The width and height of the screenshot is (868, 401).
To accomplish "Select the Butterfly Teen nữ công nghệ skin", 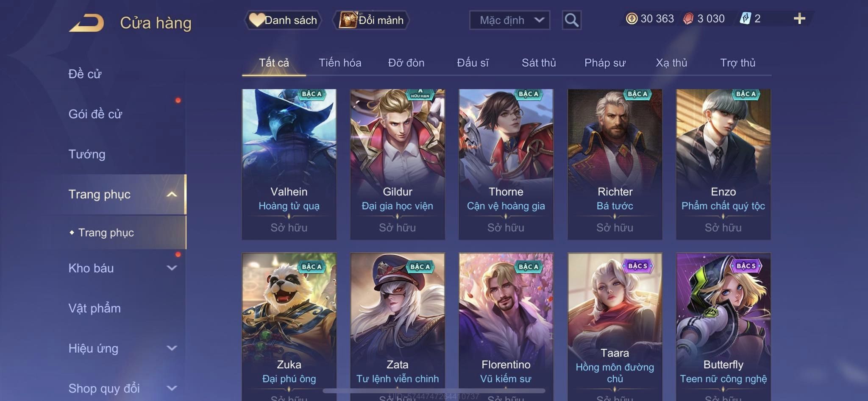I will (723, 326).
